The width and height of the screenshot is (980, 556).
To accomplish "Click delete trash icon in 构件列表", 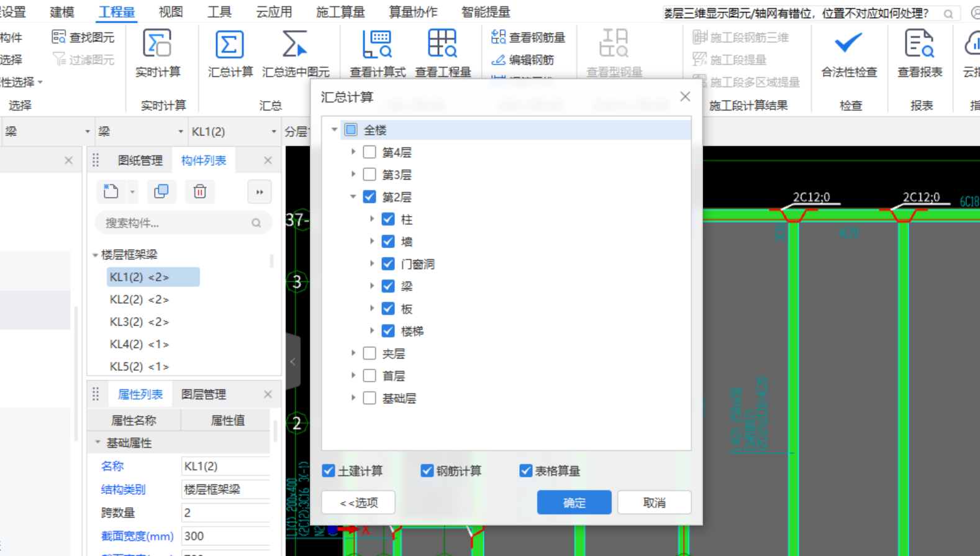I will pyautogui.click(x=200, y=191).
